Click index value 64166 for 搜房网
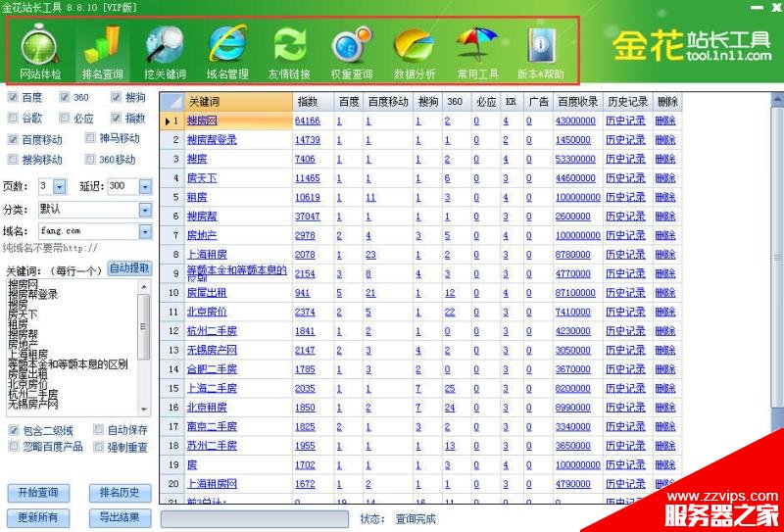The height and width of the screenshot is (532, 784). click(308, 121)
